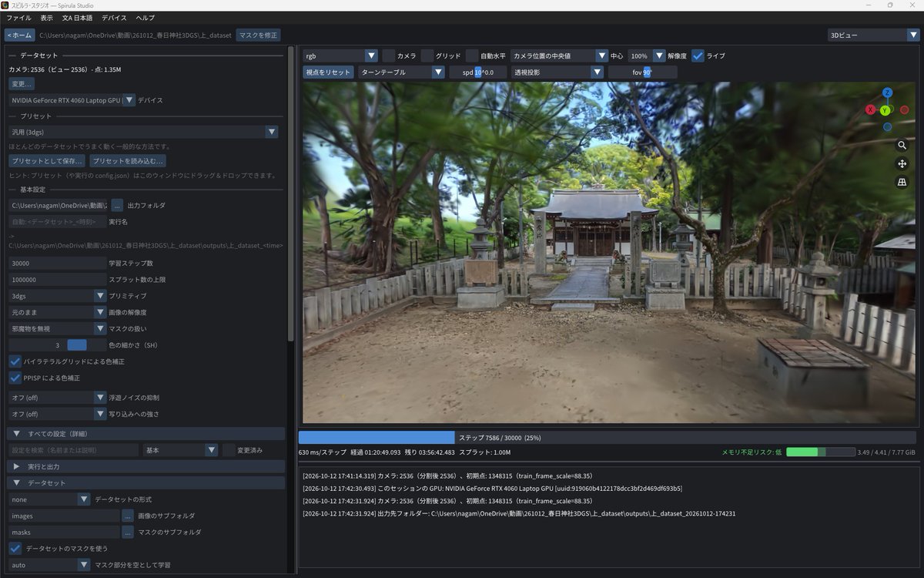Open the 汎用 (3dgs) preset dropdown
This screenshot has width=924, height=578.
[143, 132]
